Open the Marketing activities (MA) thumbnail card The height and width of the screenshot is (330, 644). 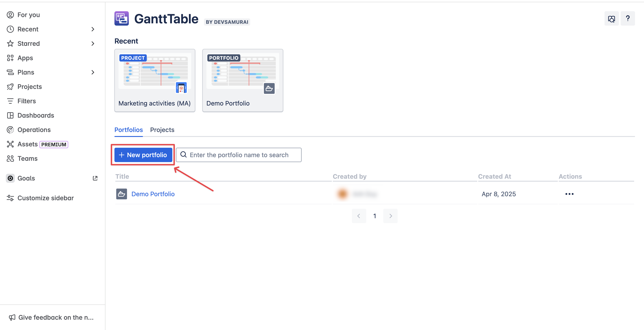click(155, 80)
